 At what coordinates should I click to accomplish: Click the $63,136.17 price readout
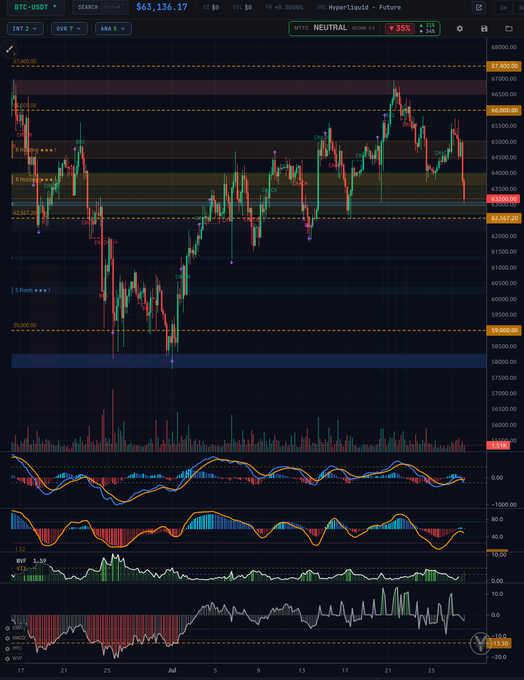[162, 7]
